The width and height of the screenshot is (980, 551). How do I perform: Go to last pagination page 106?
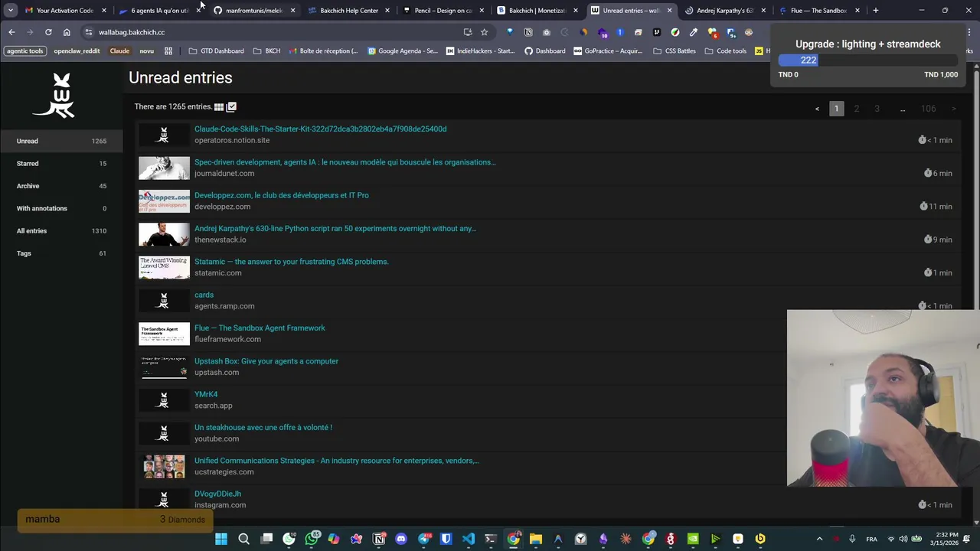point(928,109)
